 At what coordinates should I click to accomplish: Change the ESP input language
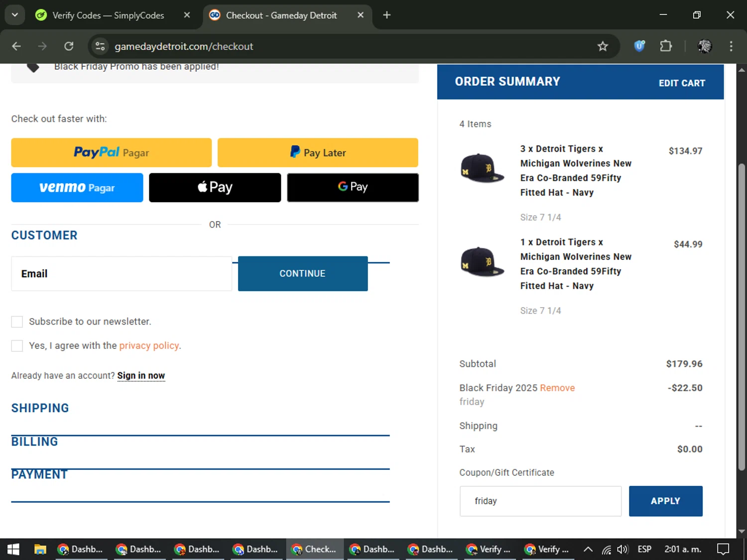(644, 550)
